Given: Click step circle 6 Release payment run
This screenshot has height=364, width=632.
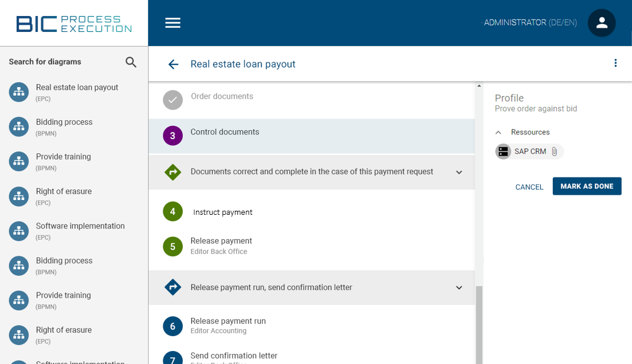Looking at the screenshot, I should [172, 326].
